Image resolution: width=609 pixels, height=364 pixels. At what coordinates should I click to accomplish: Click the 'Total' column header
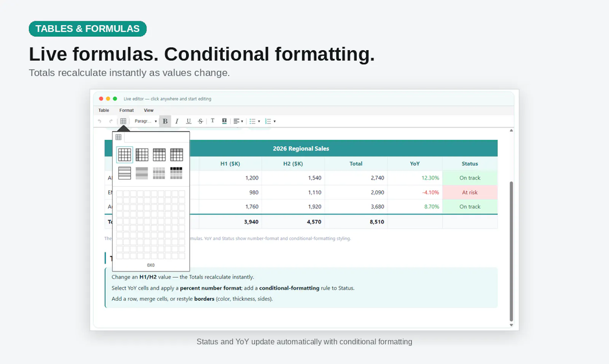(356, 164)
